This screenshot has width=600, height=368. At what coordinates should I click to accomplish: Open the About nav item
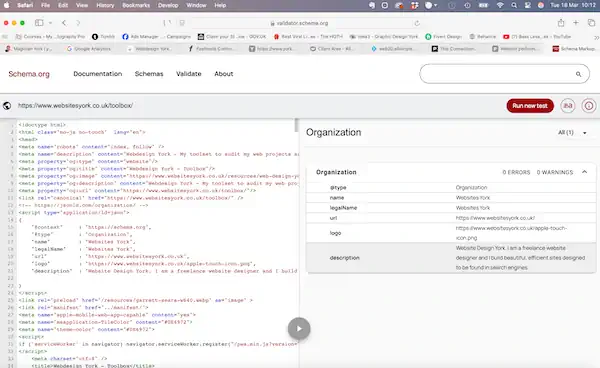tap(223, 74)
